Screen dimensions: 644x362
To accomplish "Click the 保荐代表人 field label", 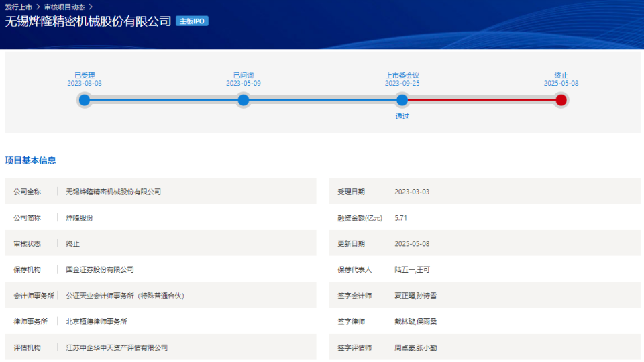I will click(x=354, y=269).
